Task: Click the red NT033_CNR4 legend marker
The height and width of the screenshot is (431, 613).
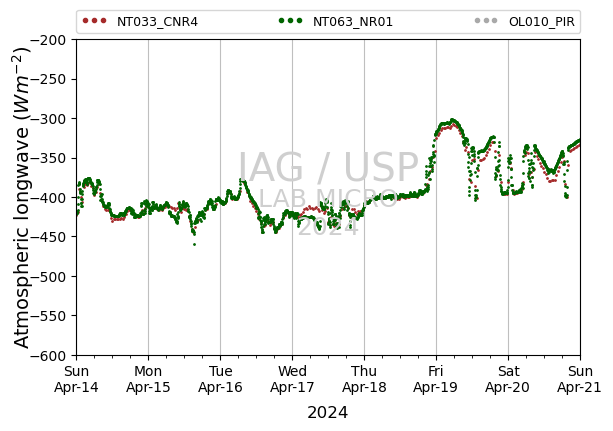Action: coord(94,21)
